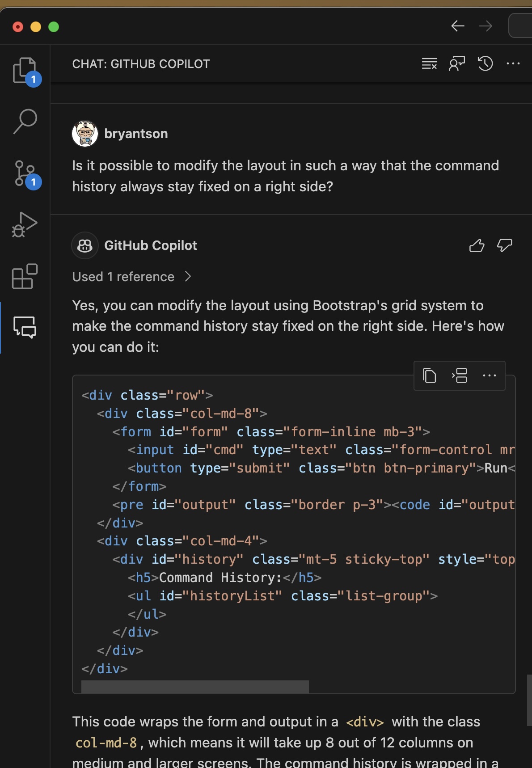Click the macOS window minimize (yellow) button
The image size is (532, 768).
pos(36,27)
